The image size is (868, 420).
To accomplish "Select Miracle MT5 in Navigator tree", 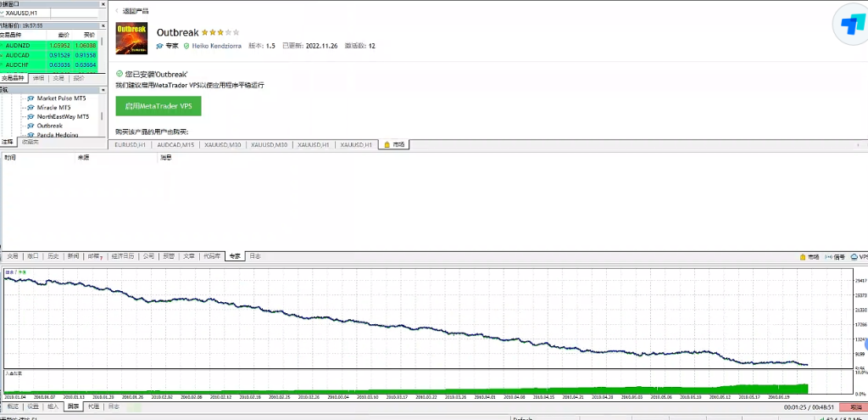I will (53, 108).
